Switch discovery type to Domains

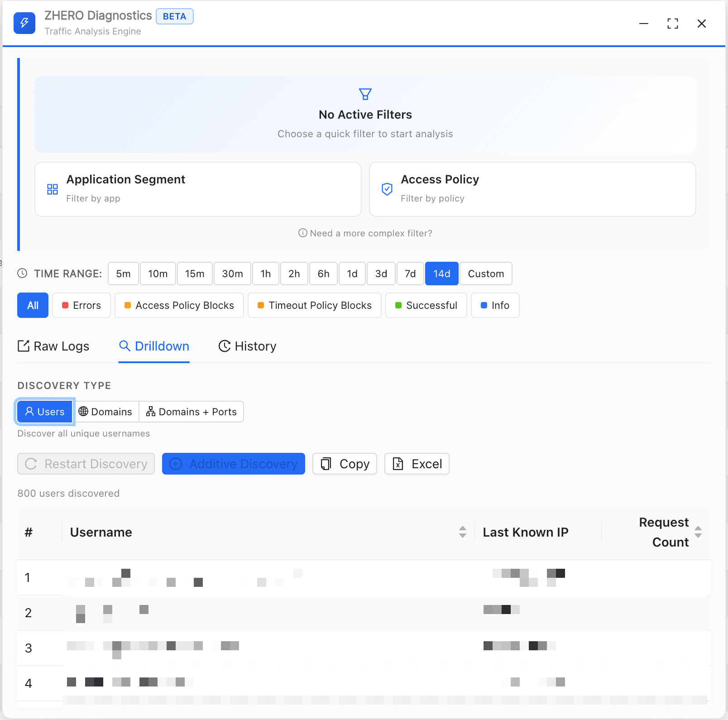pyautogui.click(x=105, y=412)
